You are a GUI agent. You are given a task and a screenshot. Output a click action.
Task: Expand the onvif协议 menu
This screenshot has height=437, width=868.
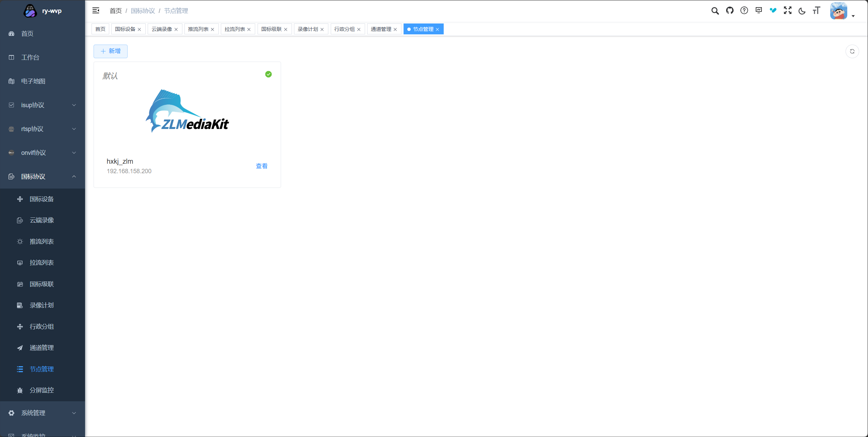tap(43, 153)
